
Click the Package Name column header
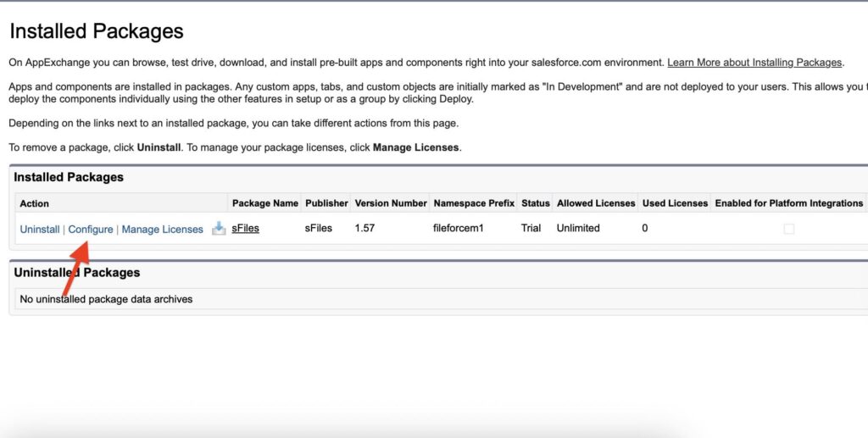coord(265,203)
